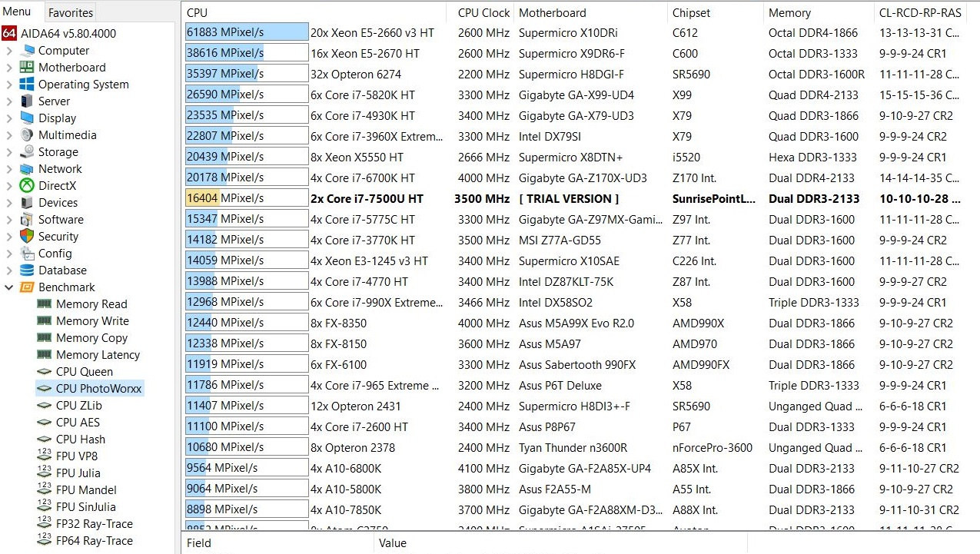Select the Memory Copy benchmark
This screenshot has width=980, height=554.
point(92,338)
